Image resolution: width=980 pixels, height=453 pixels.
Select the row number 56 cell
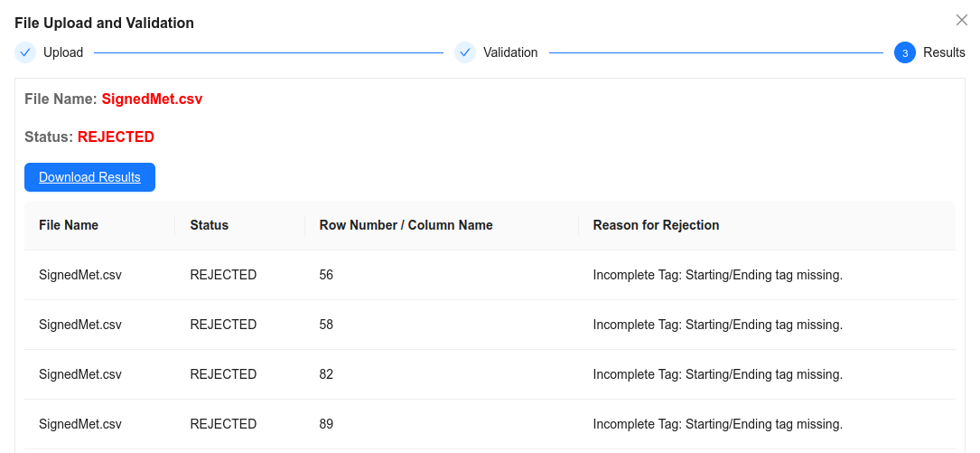tap(326, 275)
